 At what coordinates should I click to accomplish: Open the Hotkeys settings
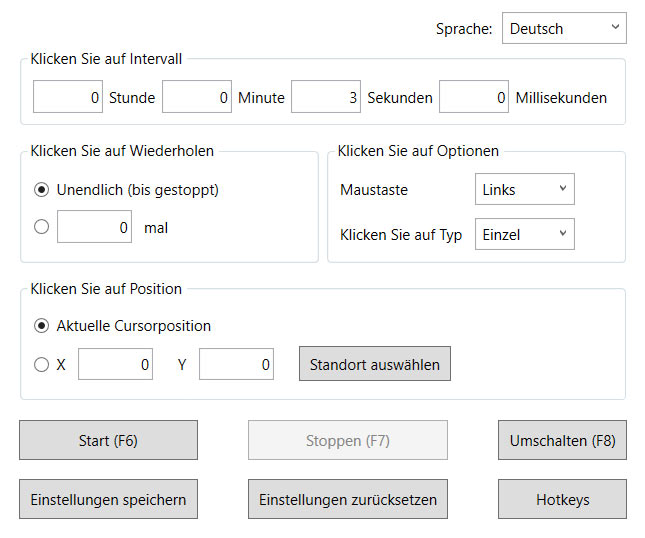pyautogui.click(x=562, y=499)
